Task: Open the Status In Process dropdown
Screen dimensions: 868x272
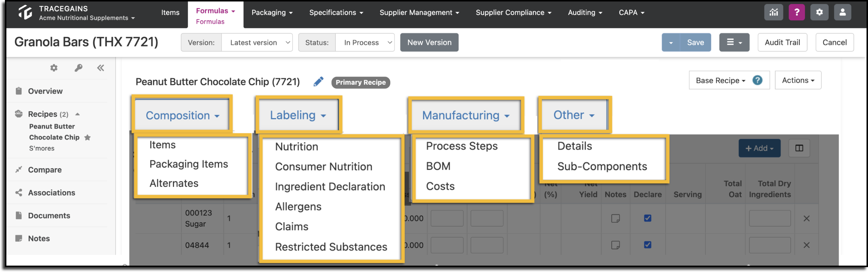Action: [x=365, y=43]
